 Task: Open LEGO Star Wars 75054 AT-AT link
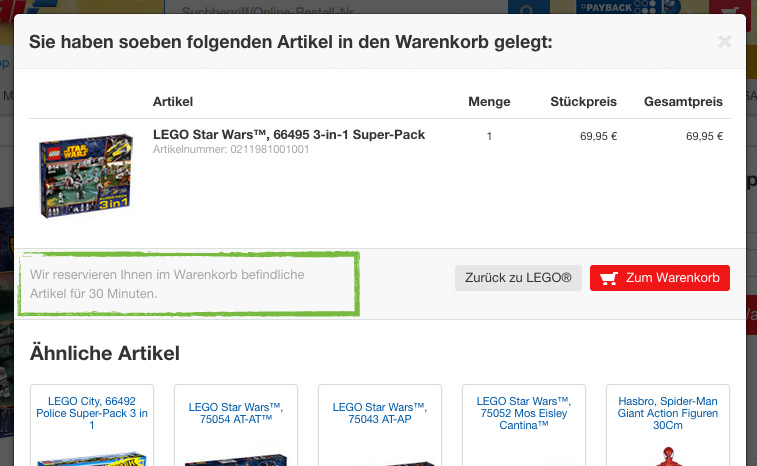pyautogui.click(x=236, y=413)
